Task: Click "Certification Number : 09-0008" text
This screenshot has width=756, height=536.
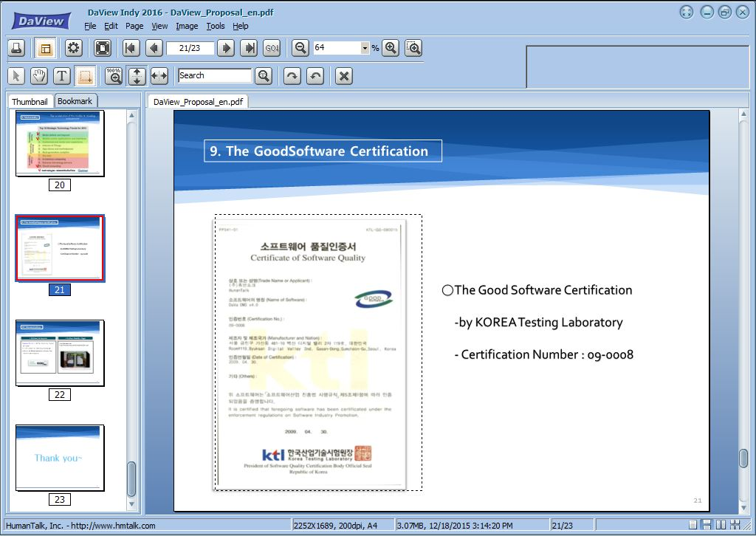Action: pos(547,354)
